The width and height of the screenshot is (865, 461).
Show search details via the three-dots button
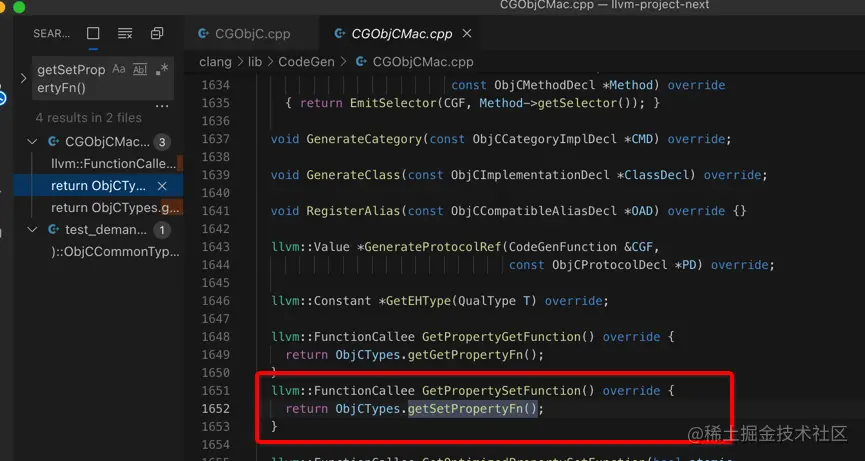[162, 105]
